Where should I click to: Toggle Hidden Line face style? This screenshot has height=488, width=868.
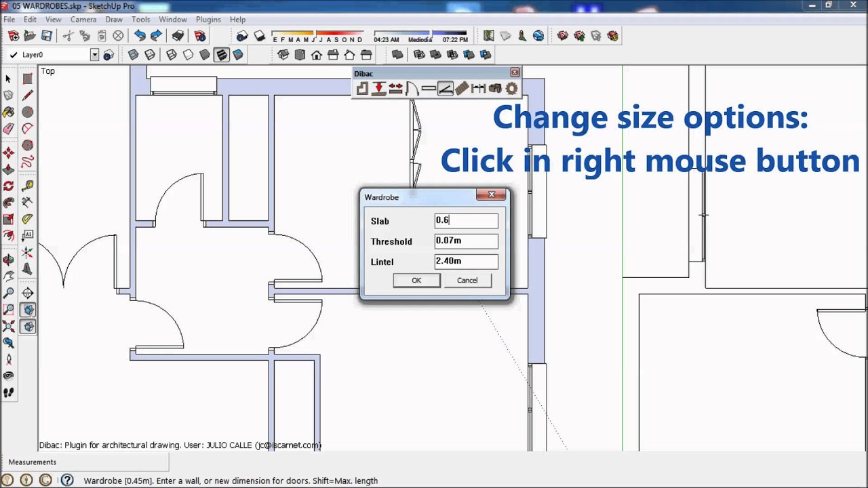189,54
